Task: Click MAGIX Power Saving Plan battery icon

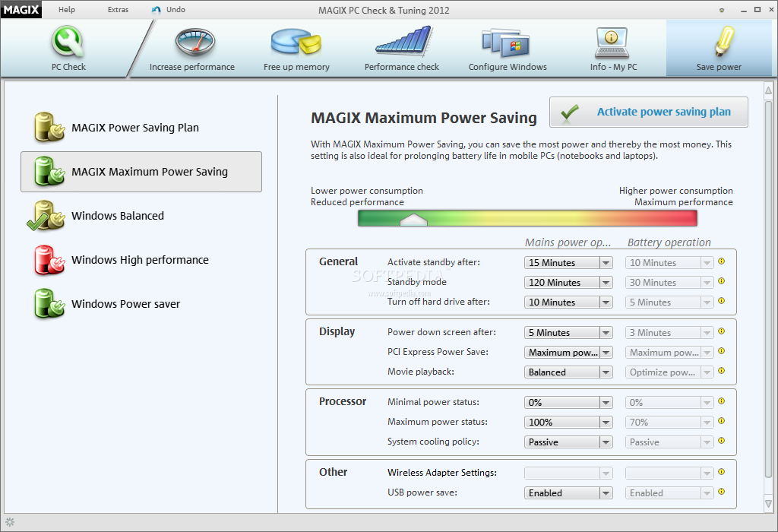Action: [x=49, y=127]
